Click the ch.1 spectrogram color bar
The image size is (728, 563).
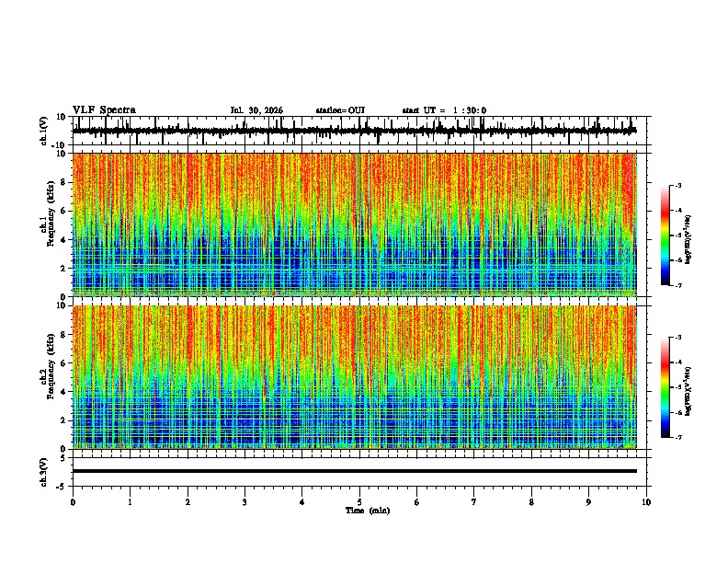tap(665, 236)
